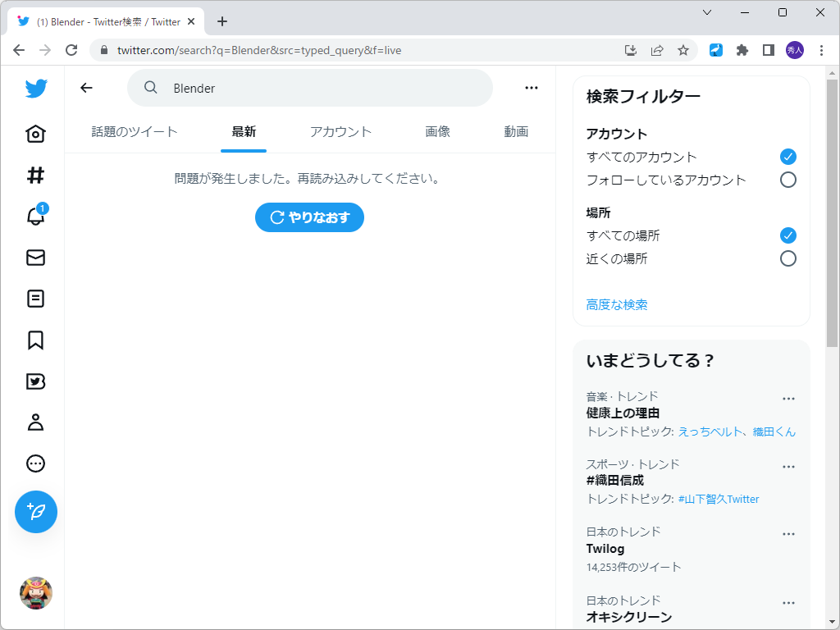
Task: Open Notifications with the bell icon
Action: point(35,216)
